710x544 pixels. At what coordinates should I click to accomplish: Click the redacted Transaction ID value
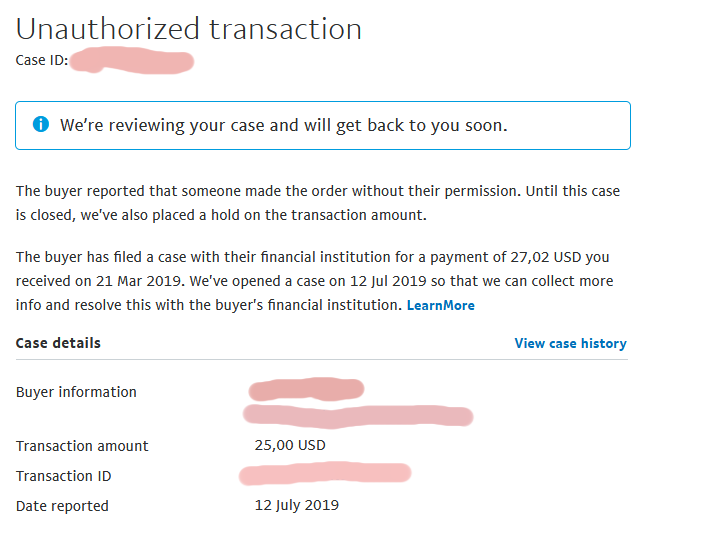coord(324,472)
